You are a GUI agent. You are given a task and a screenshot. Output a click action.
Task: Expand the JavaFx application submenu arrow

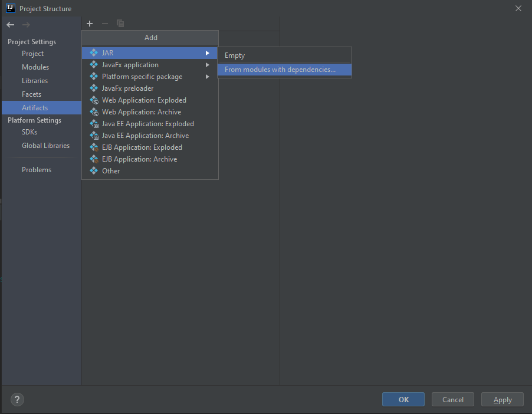(x=207, y=65)
